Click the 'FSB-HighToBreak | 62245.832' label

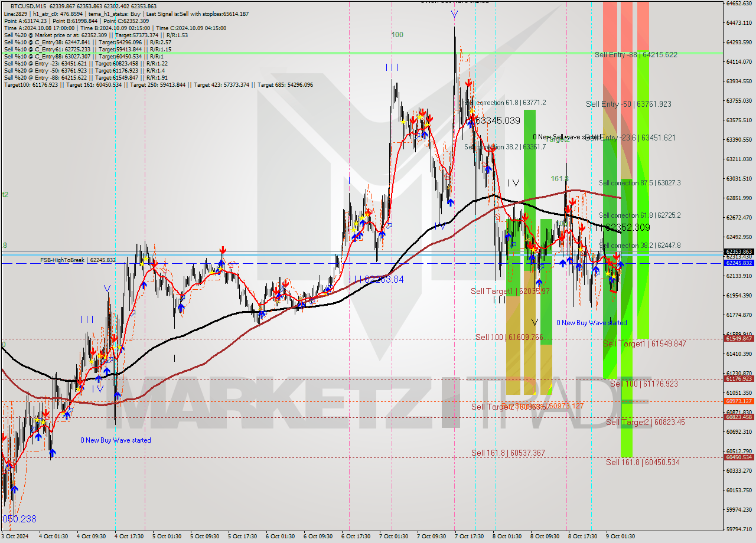click(78, 260)
